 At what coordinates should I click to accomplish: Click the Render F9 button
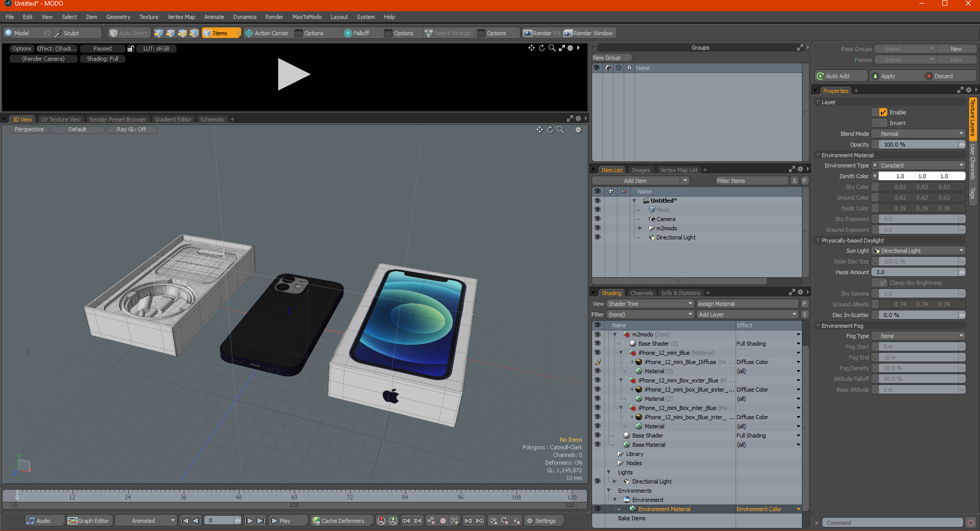pyautogui.click(x=542, y=33)
